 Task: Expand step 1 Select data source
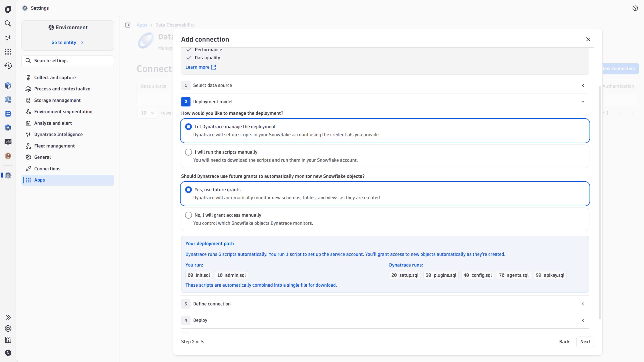[385, 85]
